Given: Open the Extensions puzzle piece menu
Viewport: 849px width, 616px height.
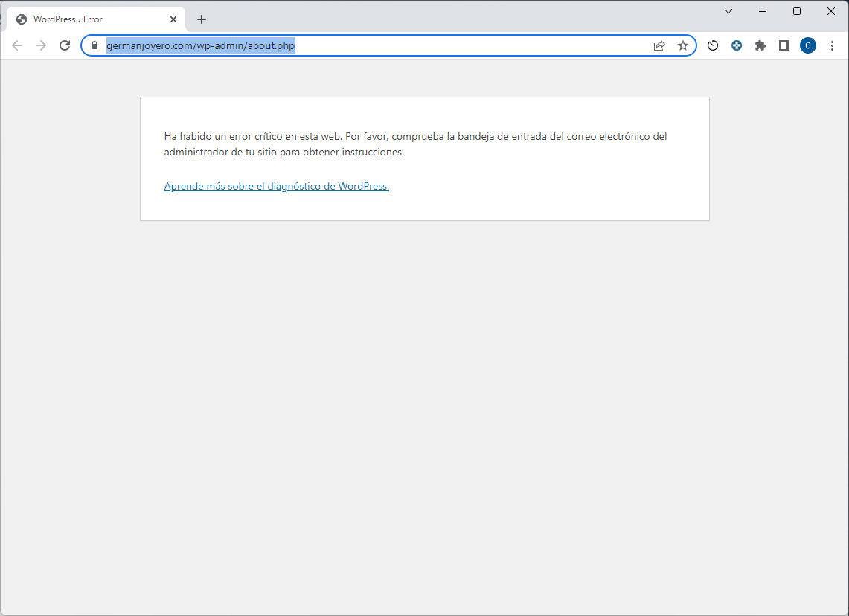Looking at the screenshot, I should (x=760, y=45).
